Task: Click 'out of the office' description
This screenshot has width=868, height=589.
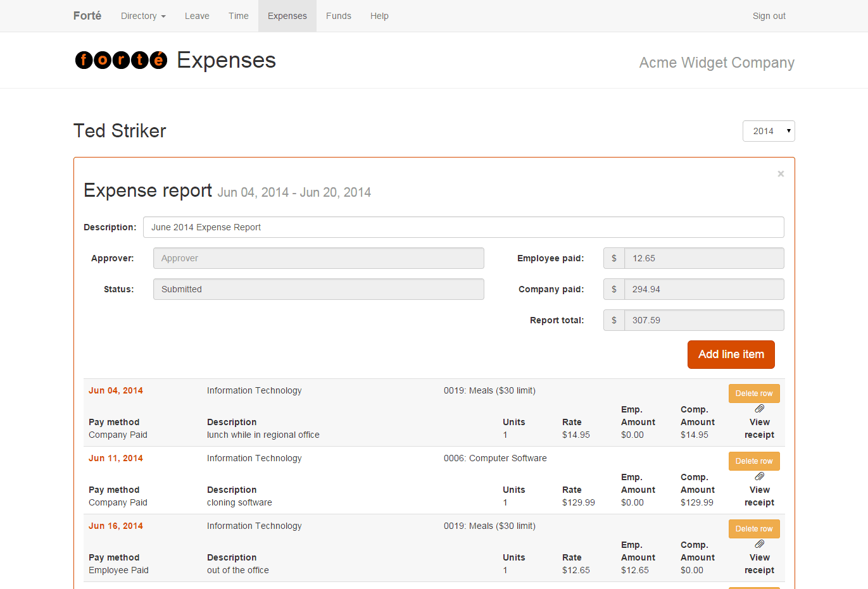Action: pos(238,570)
